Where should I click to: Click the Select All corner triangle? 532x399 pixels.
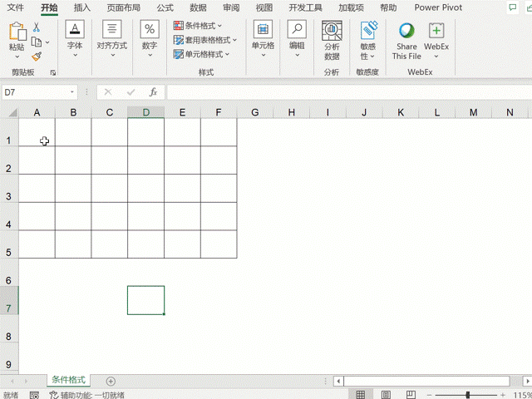(x=12, y=112)
